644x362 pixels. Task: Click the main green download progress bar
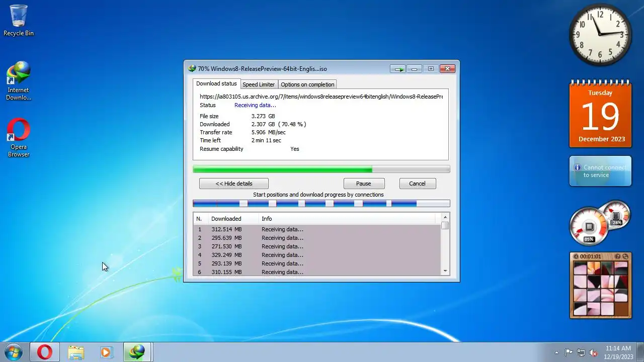321,169
